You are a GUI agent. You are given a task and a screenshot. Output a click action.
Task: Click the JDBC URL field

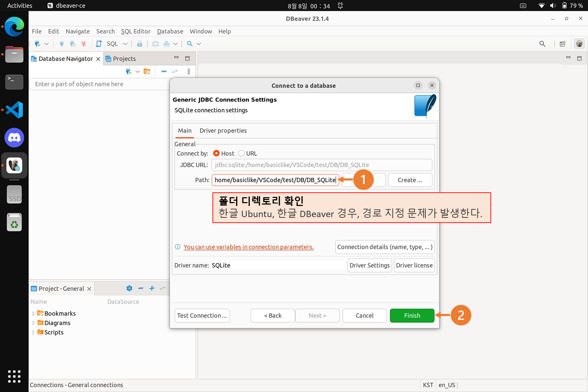(x=322, y=165)
